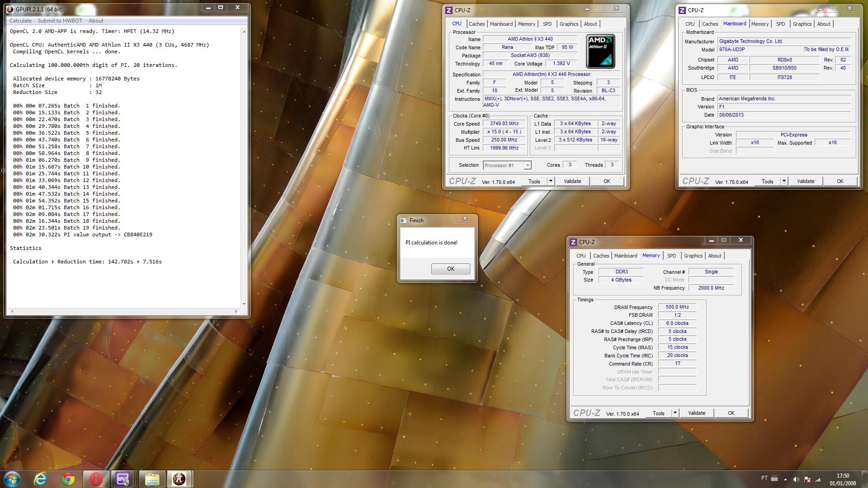The image size is (868, 488).
Task: Switch to CPU-Z taskbar button
Action: (x=123, y=479)
